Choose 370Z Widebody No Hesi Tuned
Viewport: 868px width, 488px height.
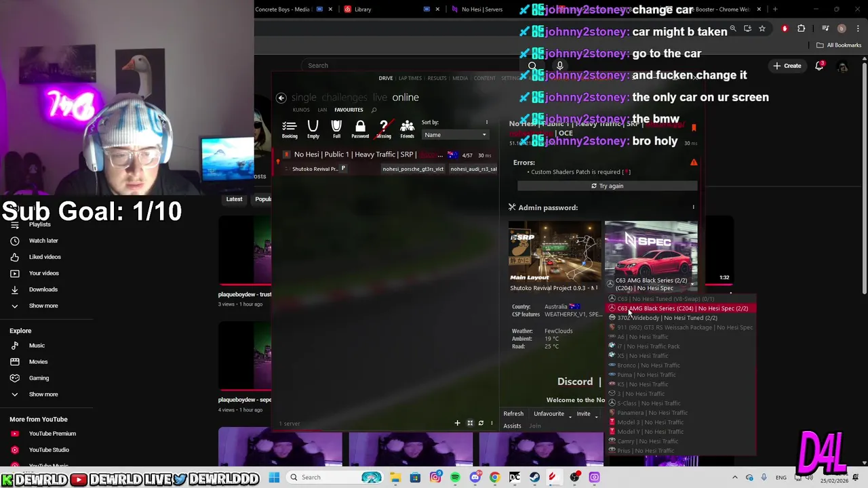tap(667, 318)
